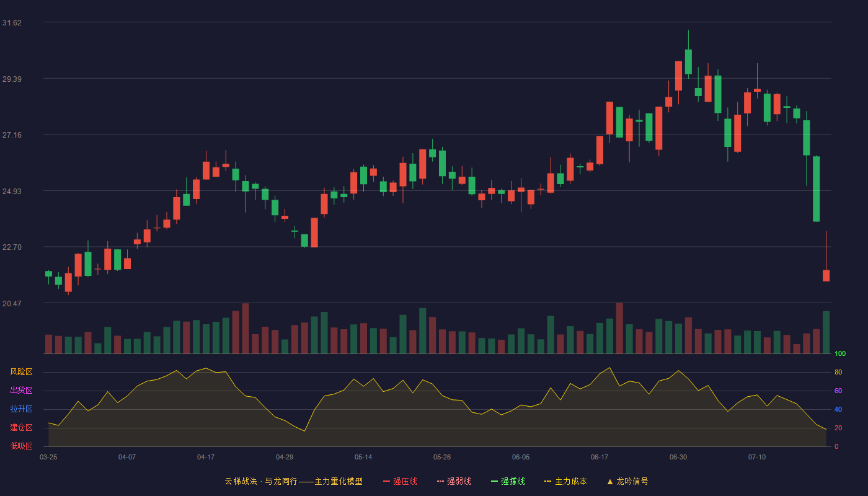Click the first volume bar at 03-25
868x496 pixels.
click(48, 344)
